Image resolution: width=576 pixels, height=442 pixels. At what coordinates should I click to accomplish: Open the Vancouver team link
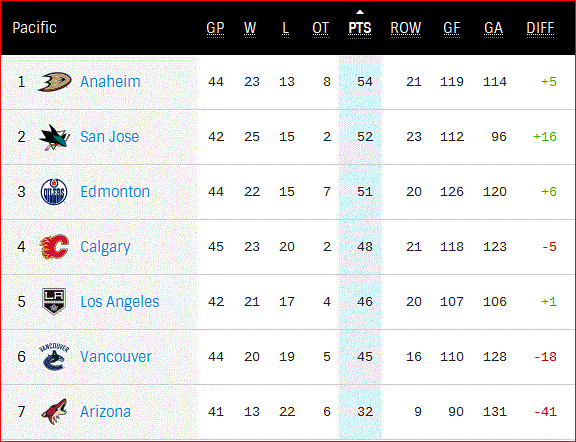coord(116,357)
